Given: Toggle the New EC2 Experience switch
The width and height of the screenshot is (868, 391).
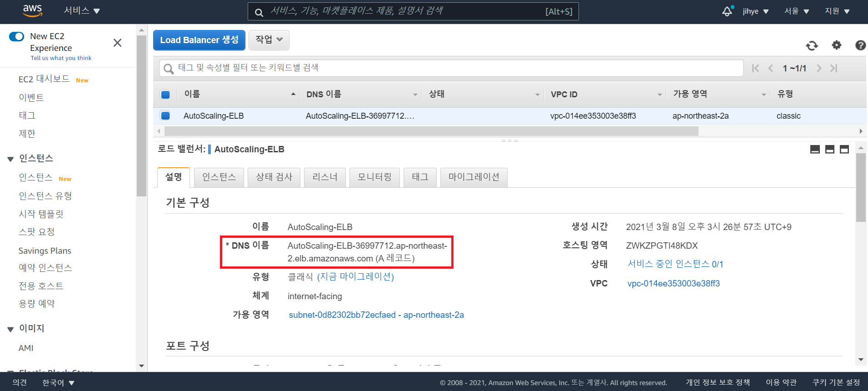Looking at the screenshot, I should 17,36.
